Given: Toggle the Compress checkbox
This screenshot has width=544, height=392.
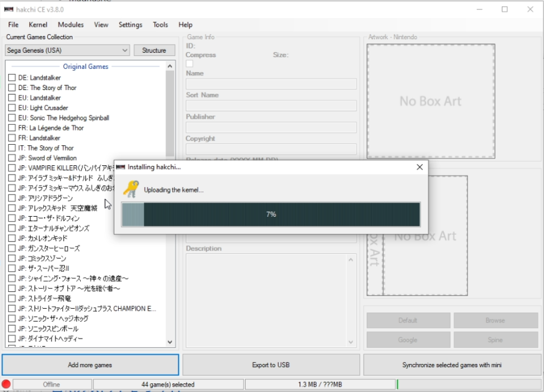Looking at the screenshot, I should click(190, 64).
